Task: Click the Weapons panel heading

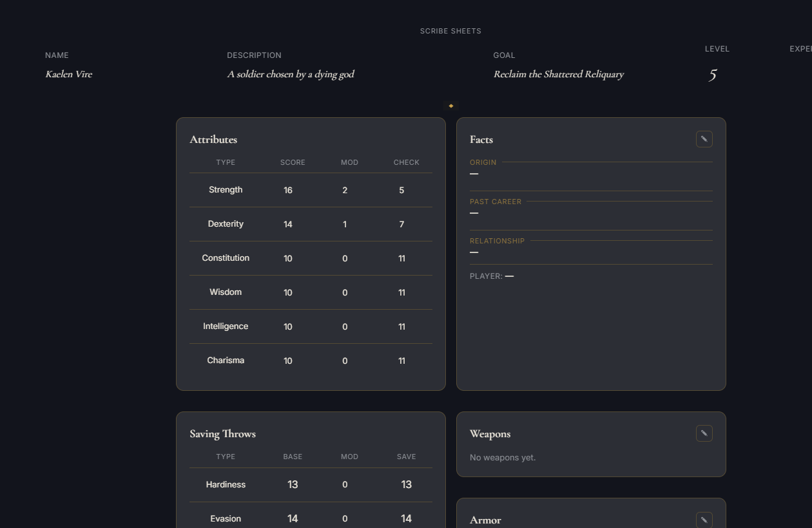Action: point(490,434)
